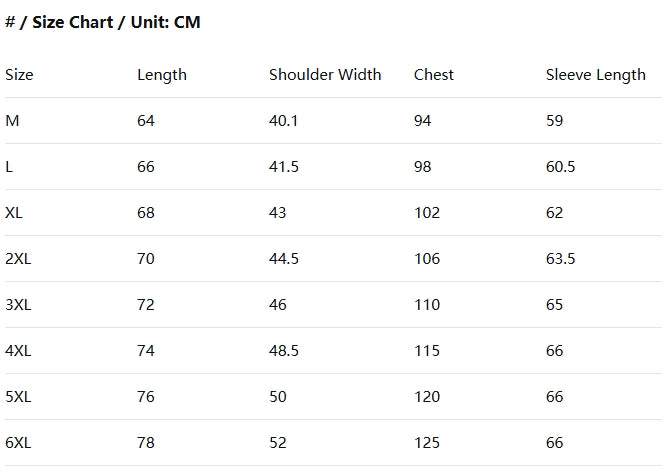Click chest value 125 for 6XL
The width and height of the screenshot is (665, 466).
coord(427,443)
